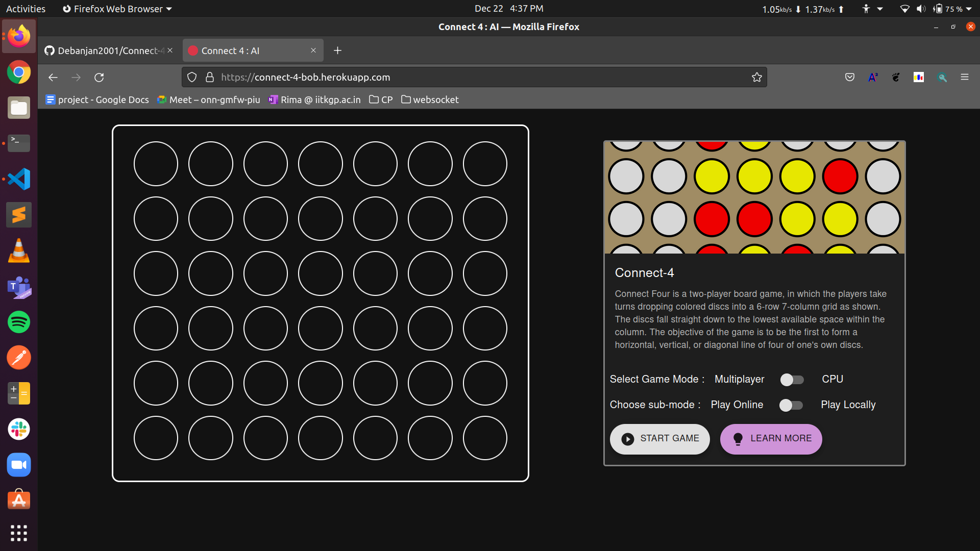Open the Rima @ iitkgp.ac.in bookmark
Screen dimensions: 980x551
pyautogui.click(x=315, y=99)
